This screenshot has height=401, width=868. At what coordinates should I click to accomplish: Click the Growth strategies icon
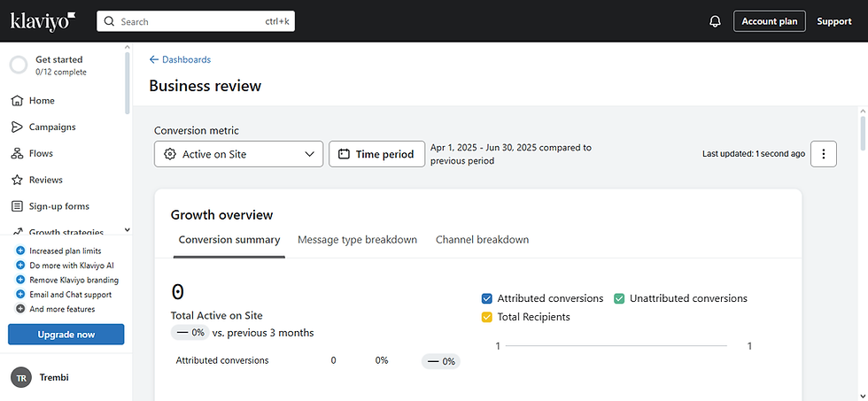17,232
